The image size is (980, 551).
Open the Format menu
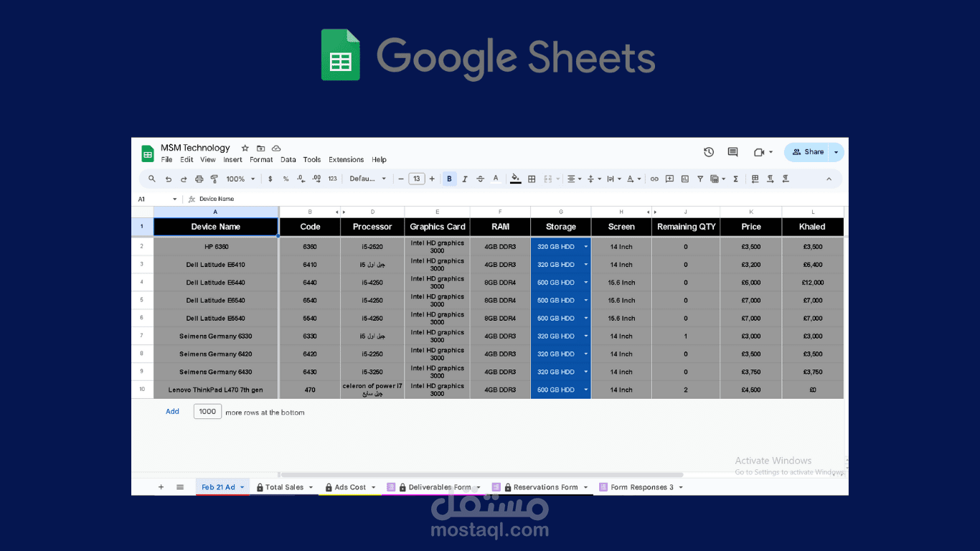pyautogui.click(x=261, y=160)
